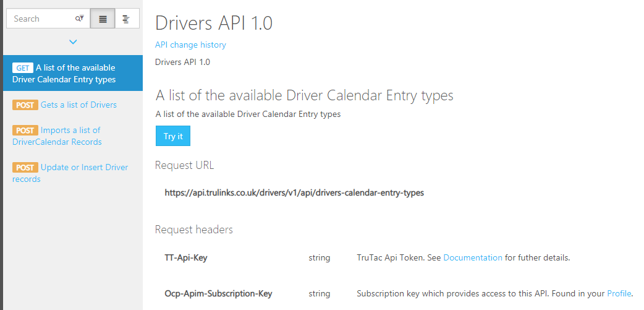Open the Profile link for subscription key

coord(619,293)
